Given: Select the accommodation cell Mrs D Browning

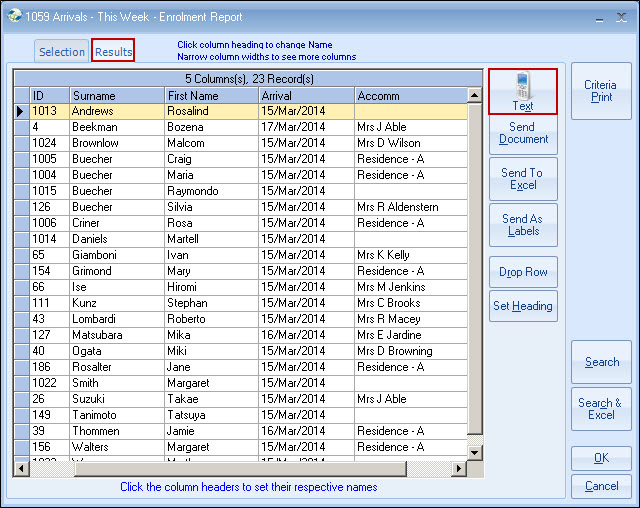Looking at the screenshot, I should click(411, 350).
